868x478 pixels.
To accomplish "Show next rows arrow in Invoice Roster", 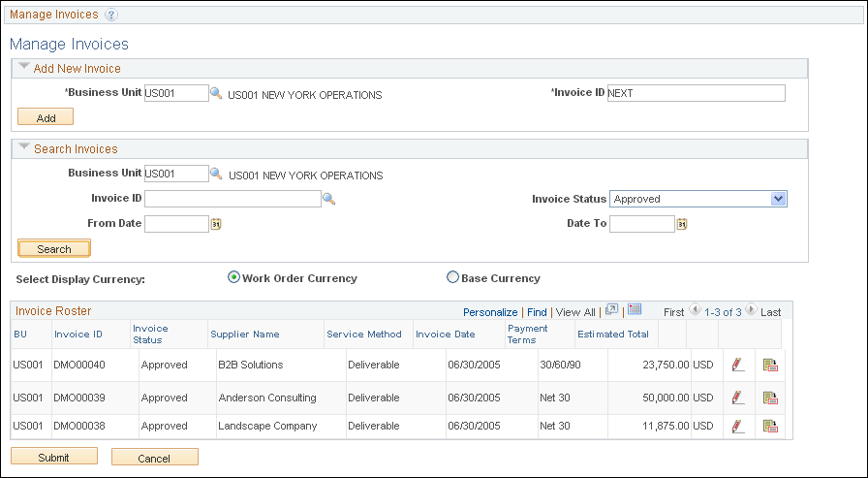I will point(751,309).
